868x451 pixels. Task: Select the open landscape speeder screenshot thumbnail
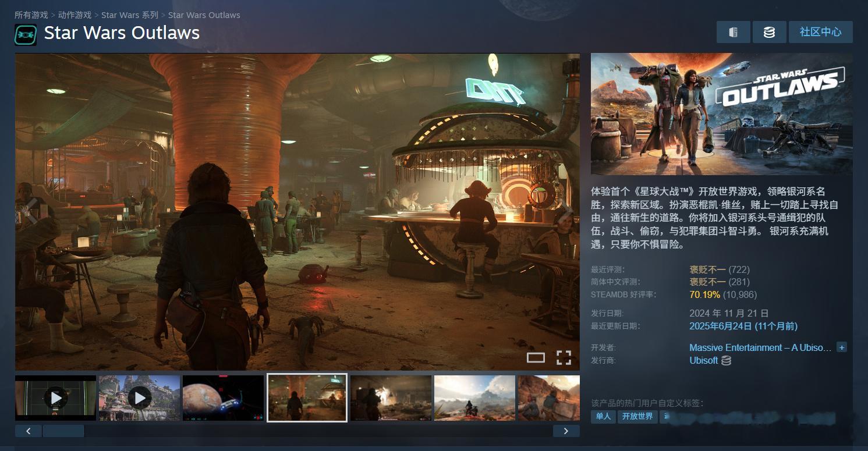point(474,397)
